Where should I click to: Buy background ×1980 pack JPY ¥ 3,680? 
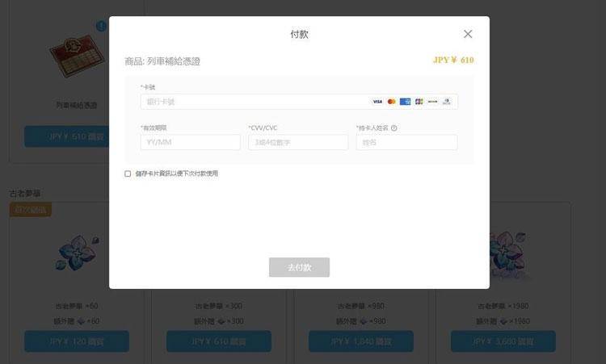click(x=503, y=341)
